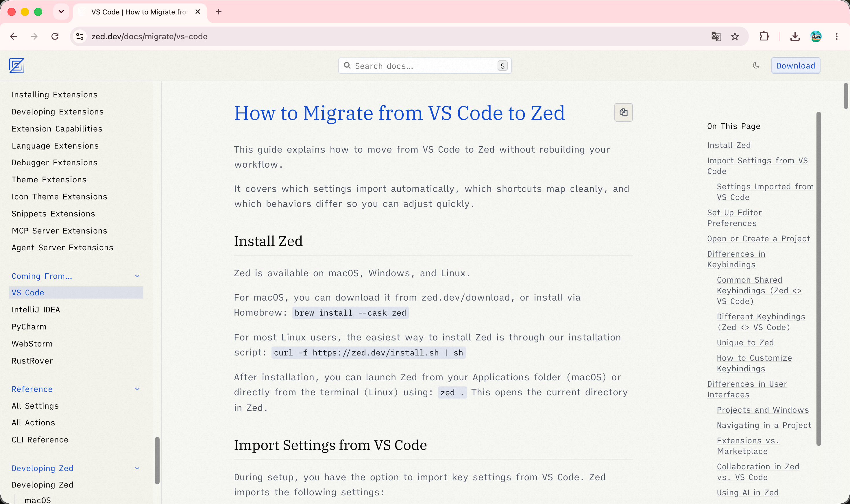Click Coming From... section heading
850x504 pixels.
point(42,276)
